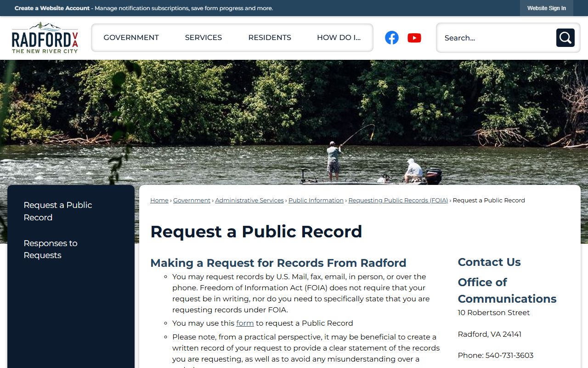This screenshot has height=368, width=588.
Task: Open the Residents menu
Action: (270, 38)
